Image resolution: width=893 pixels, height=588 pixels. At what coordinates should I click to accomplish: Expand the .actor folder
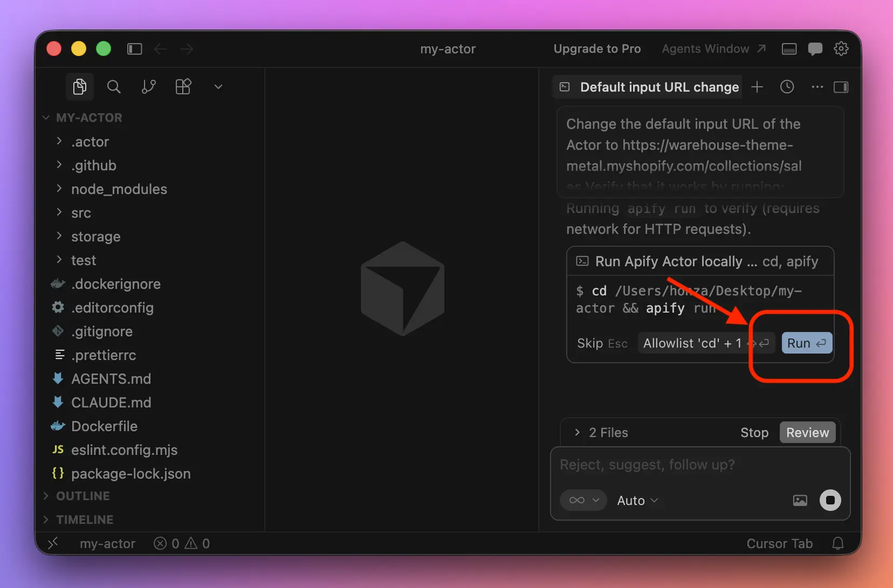(90, 142)
